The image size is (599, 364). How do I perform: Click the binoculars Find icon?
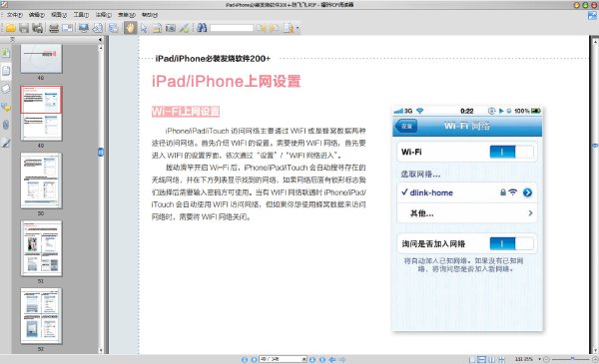tap(202, 28)
